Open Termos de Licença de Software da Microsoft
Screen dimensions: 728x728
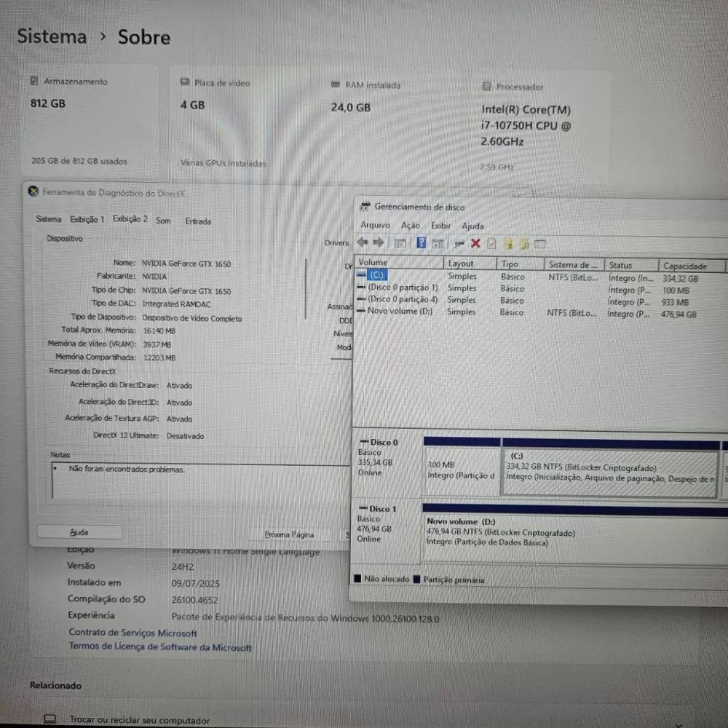click(x=160, y=646)
